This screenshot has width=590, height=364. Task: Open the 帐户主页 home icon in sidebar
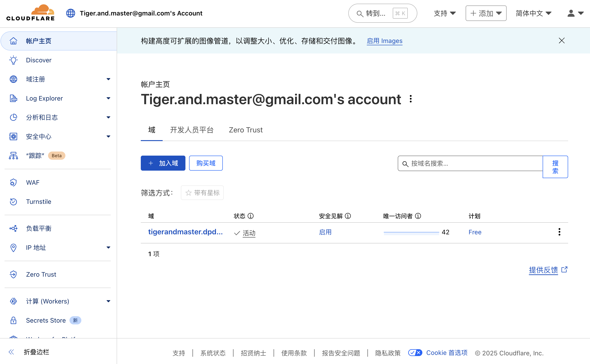13,41
